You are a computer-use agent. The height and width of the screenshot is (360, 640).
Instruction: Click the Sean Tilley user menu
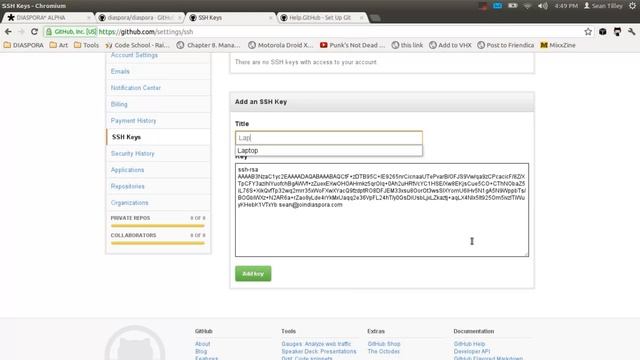[603, 6]
